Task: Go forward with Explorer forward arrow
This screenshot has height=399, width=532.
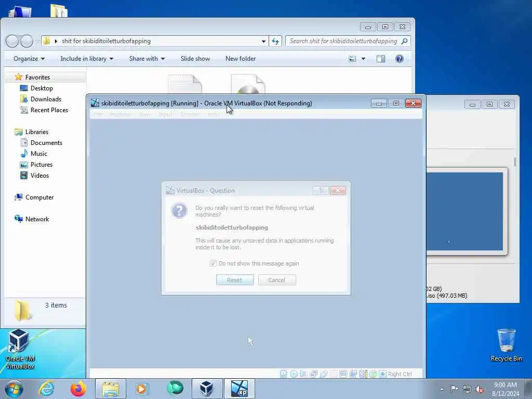Action: (x=26, y=41)
